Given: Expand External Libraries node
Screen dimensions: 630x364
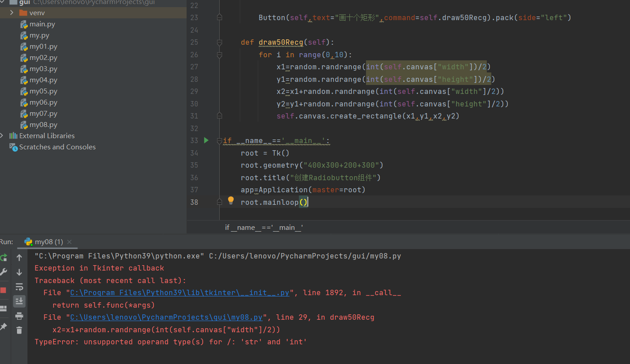Looking at the screenshot, I should coord(2,135).
